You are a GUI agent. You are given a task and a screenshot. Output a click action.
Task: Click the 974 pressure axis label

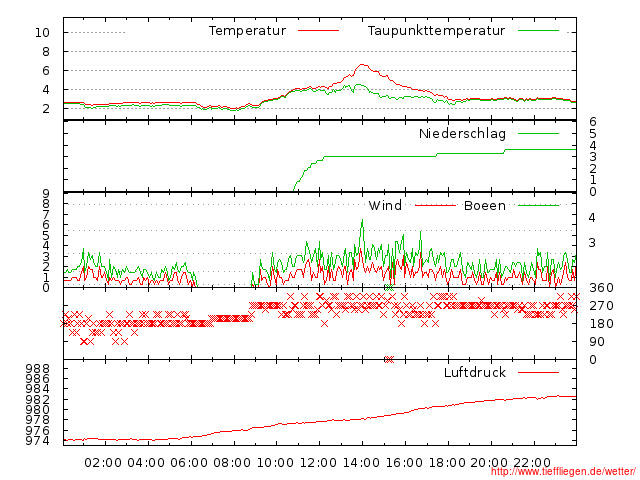(x=38, y=441)
